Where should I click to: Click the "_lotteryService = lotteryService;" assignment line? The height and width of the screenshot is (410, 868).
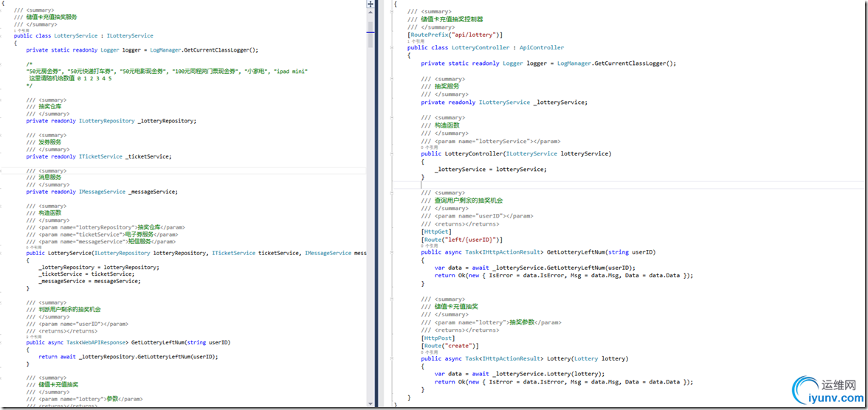tap(490, 170)
